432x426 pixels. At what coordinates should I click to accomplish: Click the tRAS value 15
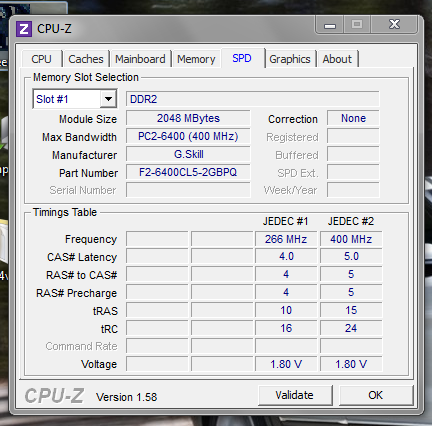pos(351,310)
